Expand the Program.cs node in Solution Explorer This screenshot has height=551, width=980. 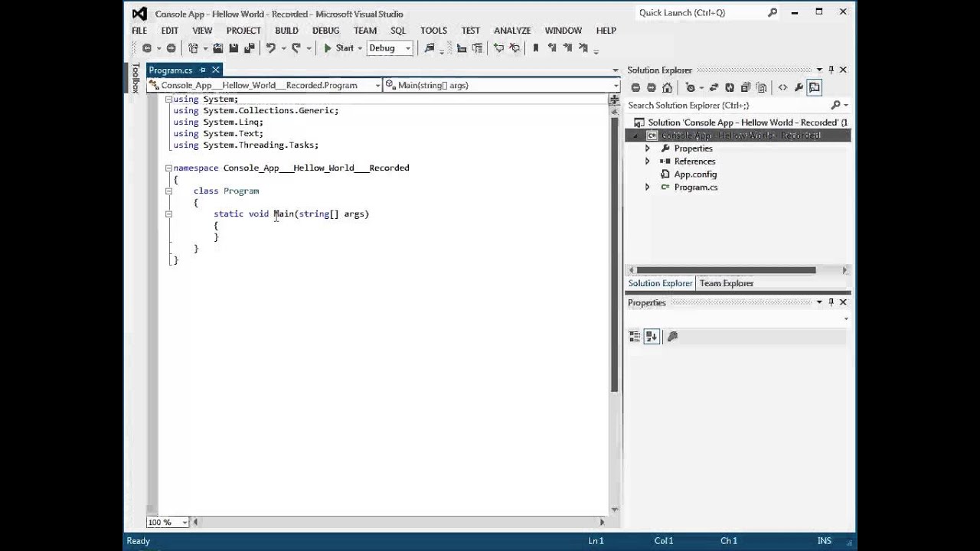click(648, 187)
